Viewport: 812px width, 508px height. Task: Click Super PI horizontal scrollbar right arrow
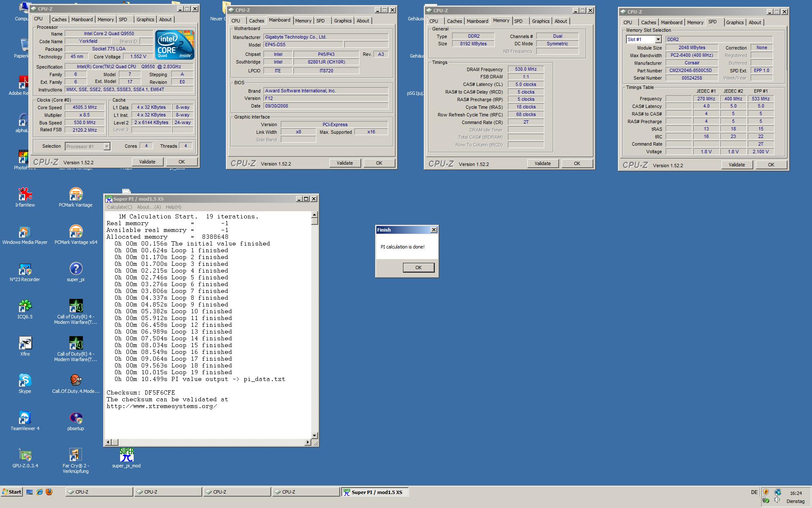pyautogui.click(x=307, y=442)
